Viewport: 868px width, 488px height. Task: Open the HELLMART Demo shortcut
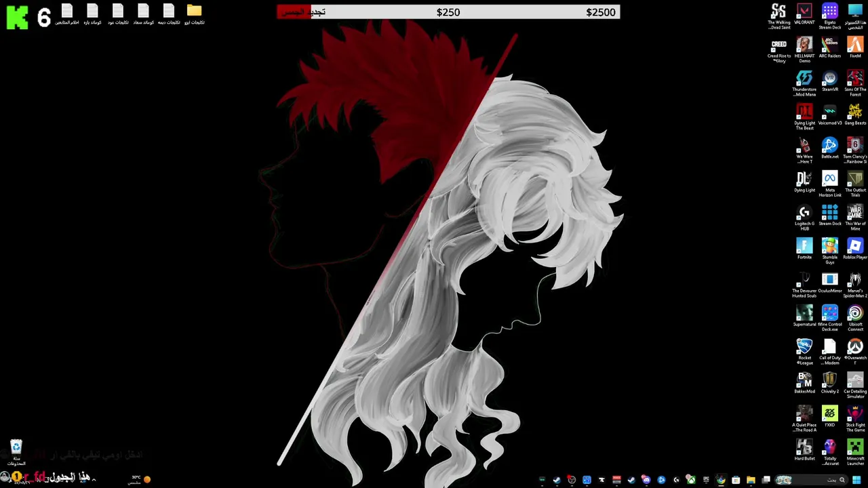[x=804, y=49]
